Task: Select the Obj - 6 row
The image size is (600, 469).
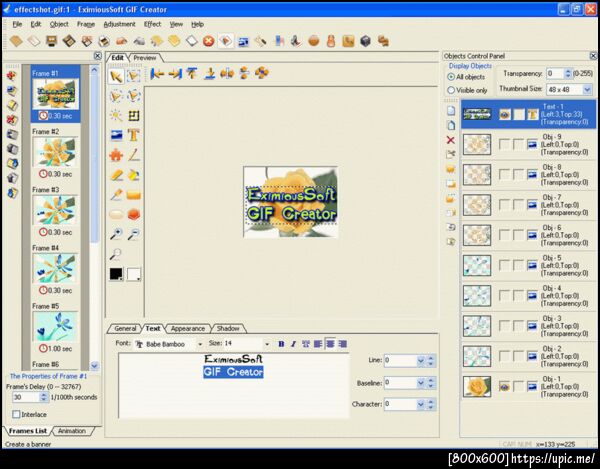Action: tap(528, 235)
